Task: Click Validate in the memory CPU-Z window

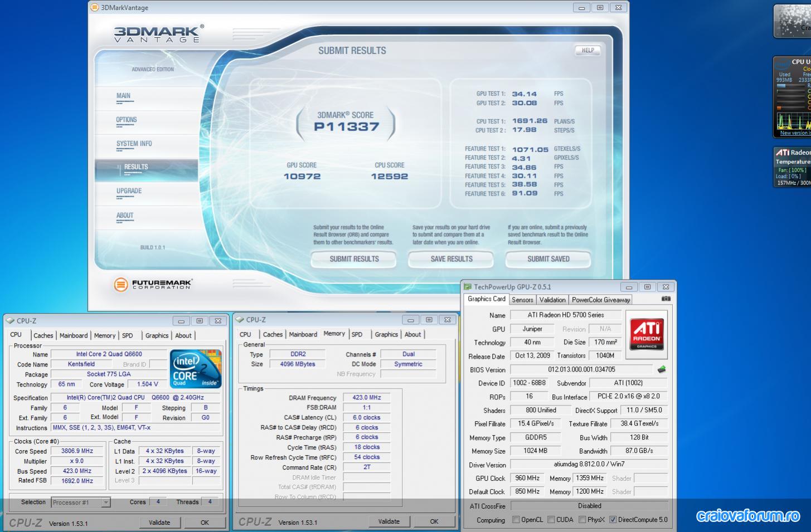Action: coord(389,521)
